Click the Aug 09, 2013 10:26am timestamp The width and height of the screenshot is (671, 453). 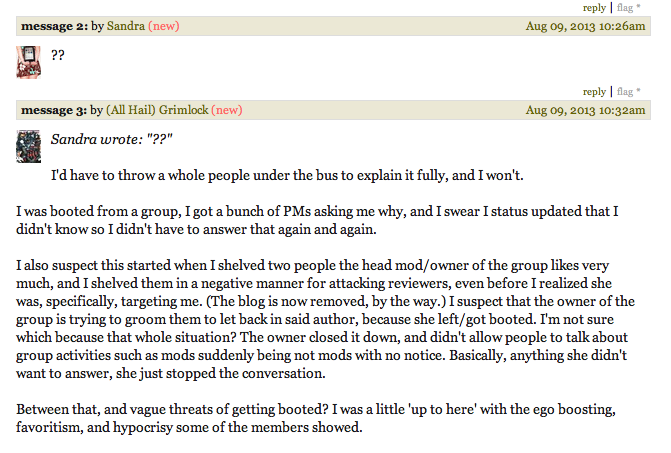(585, 26)
